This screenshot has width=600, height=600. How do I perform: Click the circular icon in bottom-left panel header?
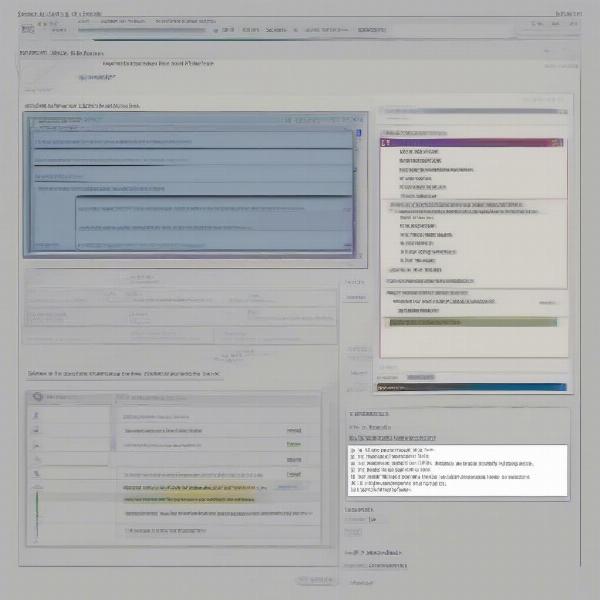pyautogui.click(x=38, y=397)
